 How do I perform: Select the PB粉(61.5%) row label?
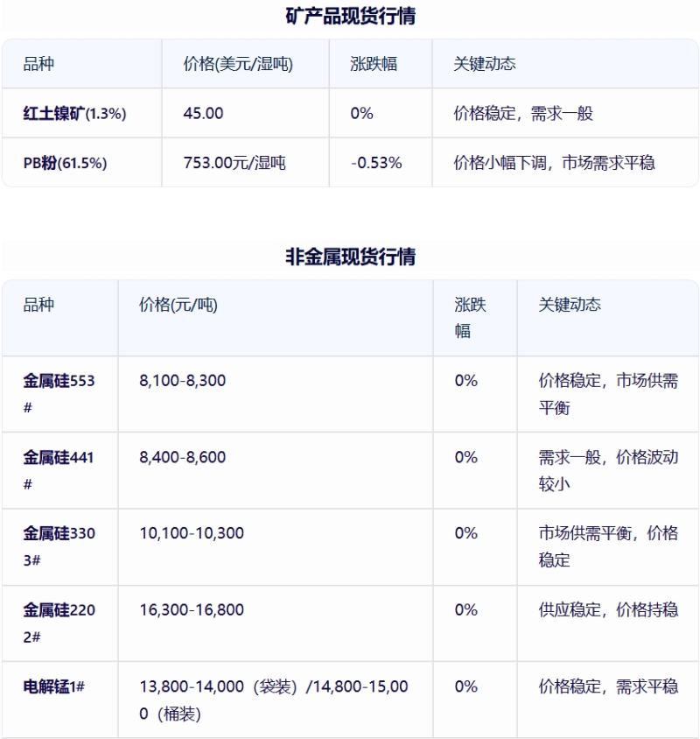click(x=66, y=163)
